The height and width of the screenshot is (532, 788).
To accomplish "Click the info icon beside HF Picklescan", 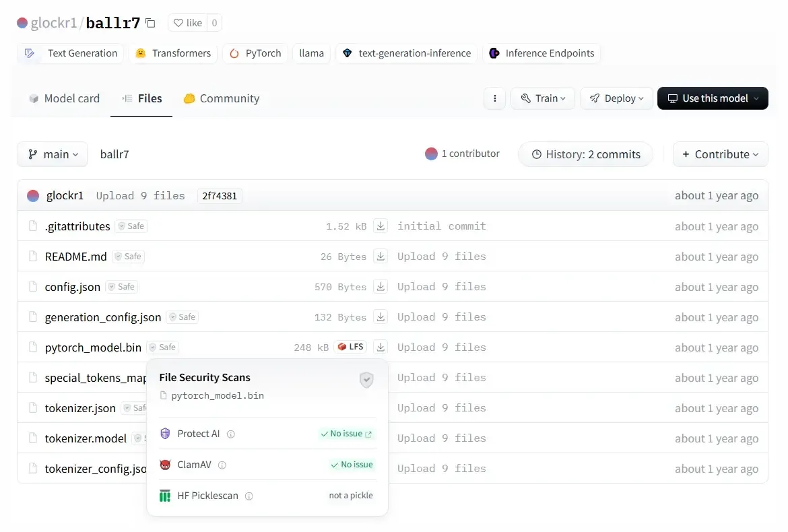I will coord(249,496).
